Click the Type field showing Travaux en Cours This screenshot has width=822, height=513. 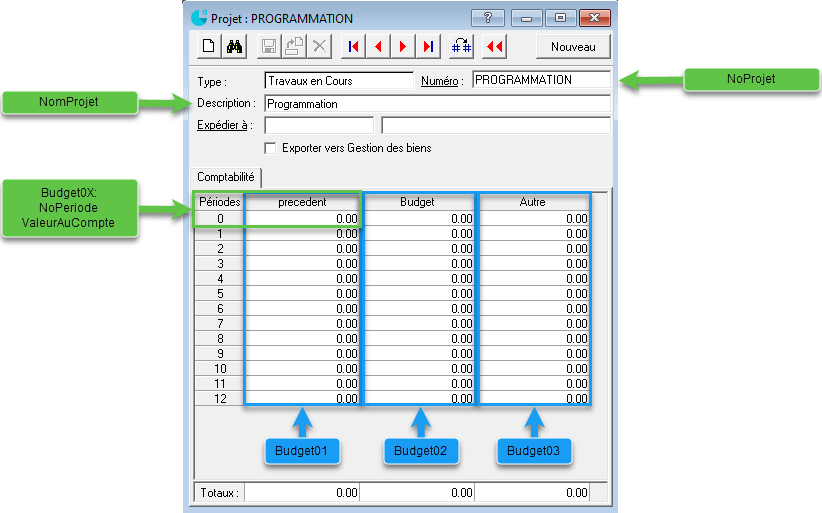point(338,80)
